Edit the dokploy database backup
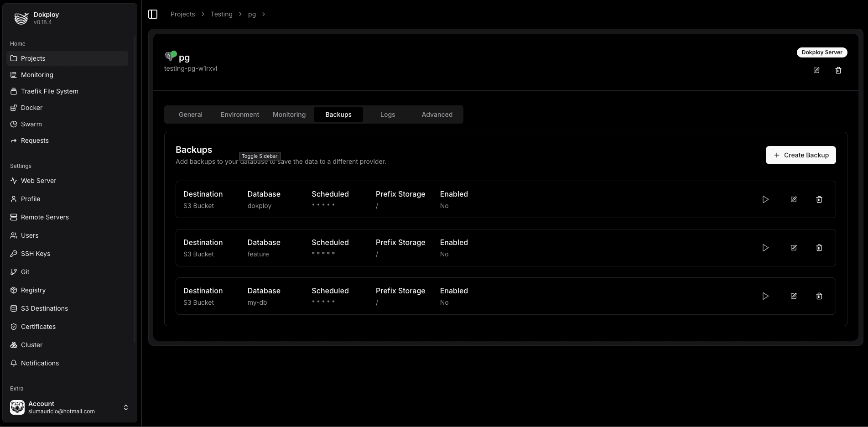Screen dimensions: 868x427 pos(794,199)
